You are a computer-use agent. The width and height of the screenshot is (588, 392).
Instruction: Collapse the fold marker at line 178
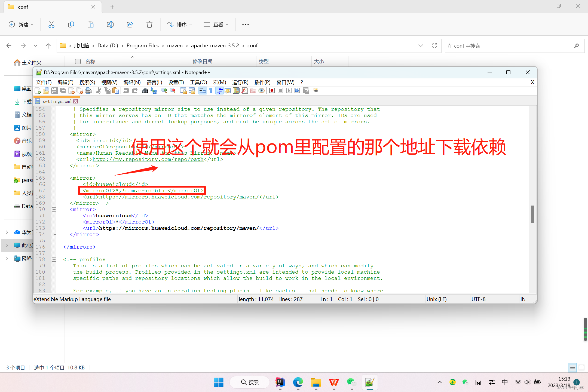(x=54, y=259)
